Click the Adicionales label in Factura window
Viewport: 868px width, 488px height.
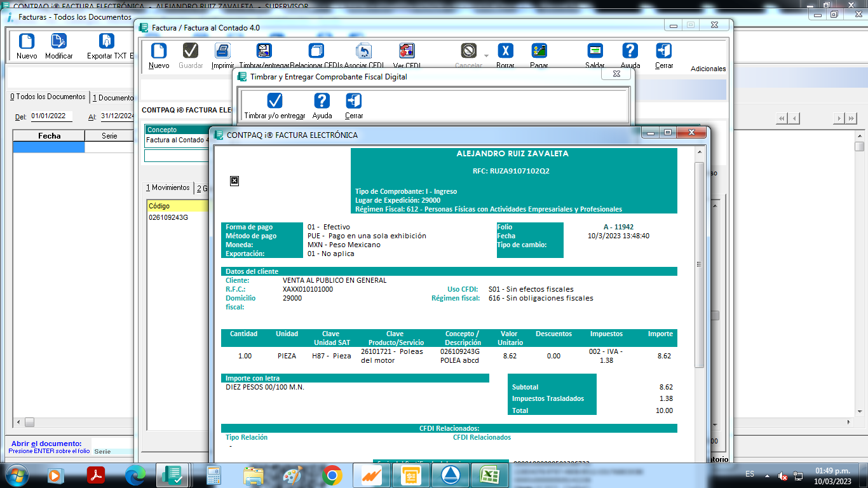708,69
